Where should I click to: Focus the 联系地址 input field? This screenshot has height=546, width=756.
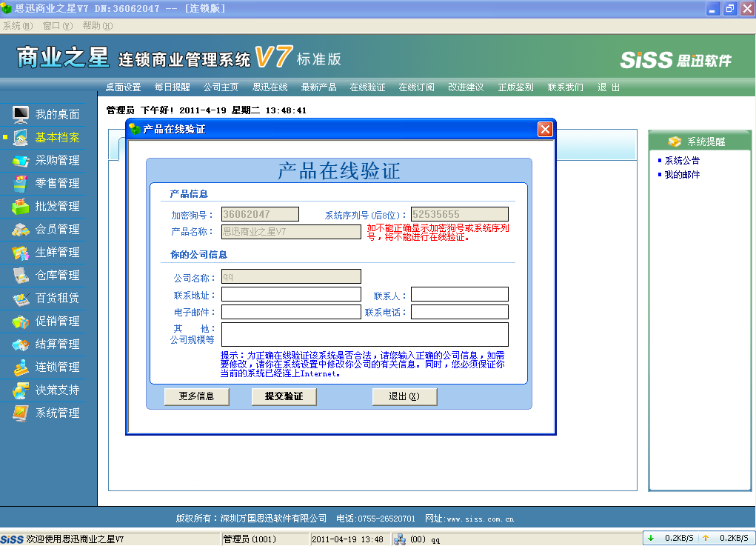291,294
